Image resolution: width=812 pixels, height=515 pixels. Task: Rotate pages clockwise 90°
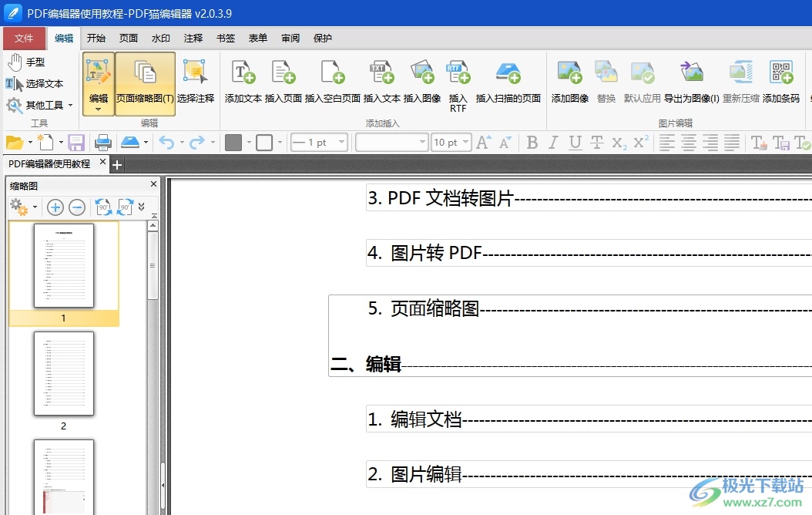(126, 207)
